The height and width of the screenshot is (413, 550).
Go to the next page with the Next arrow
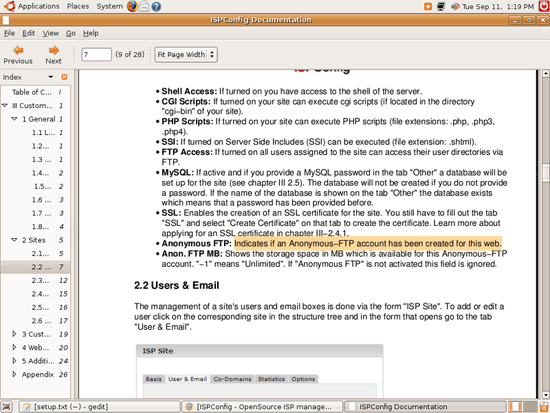click(x=53, y=55)
